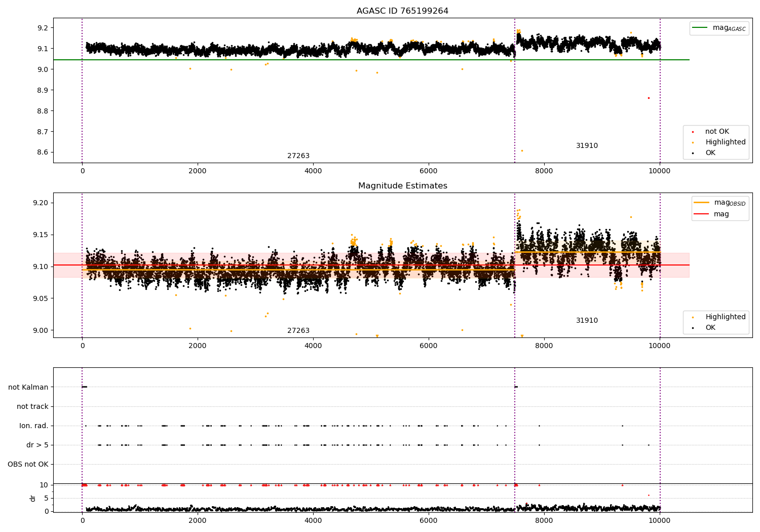Click the '8.8' y-tick in top plot
This screenshot has height=532, width=760.
[43, 111]
